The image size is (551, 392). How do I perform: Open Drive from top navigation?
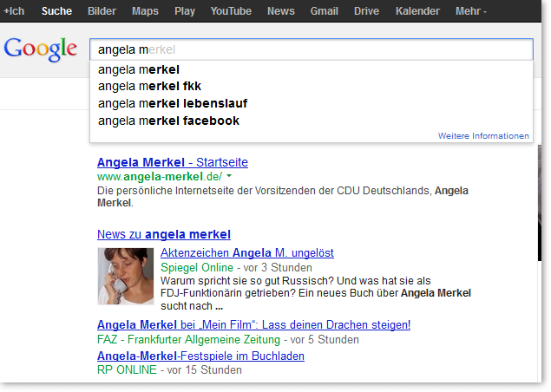366,11
